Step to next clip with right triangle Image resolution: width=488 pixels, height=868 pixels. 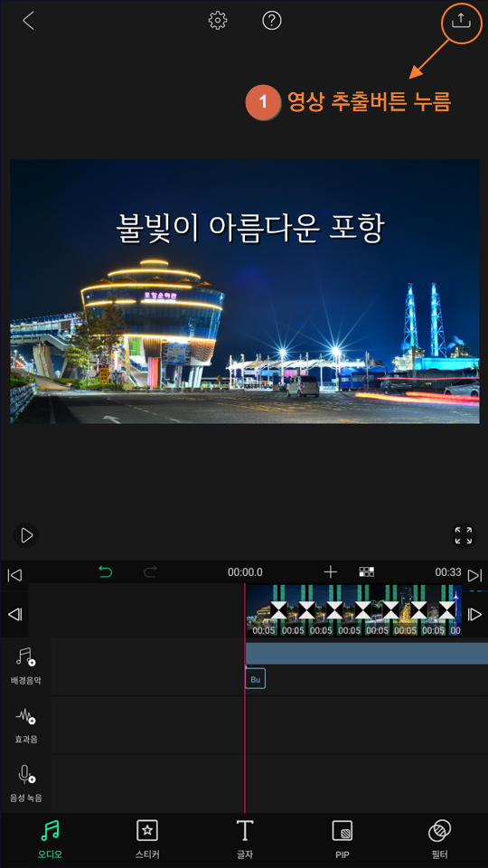(474, 615)
